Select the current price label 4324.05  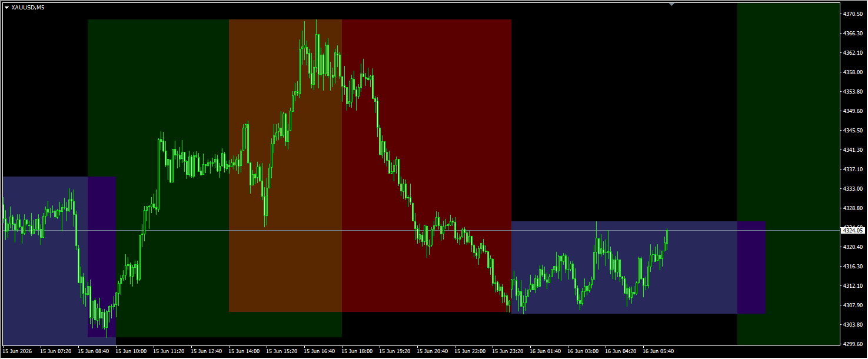point(852,231)
